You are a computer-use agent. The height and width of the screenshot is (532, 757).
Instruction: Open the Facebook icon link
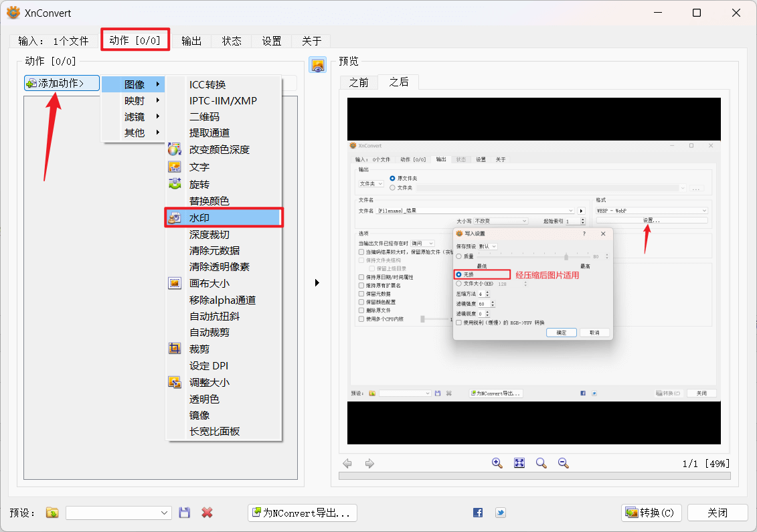[x=478, y=513]
